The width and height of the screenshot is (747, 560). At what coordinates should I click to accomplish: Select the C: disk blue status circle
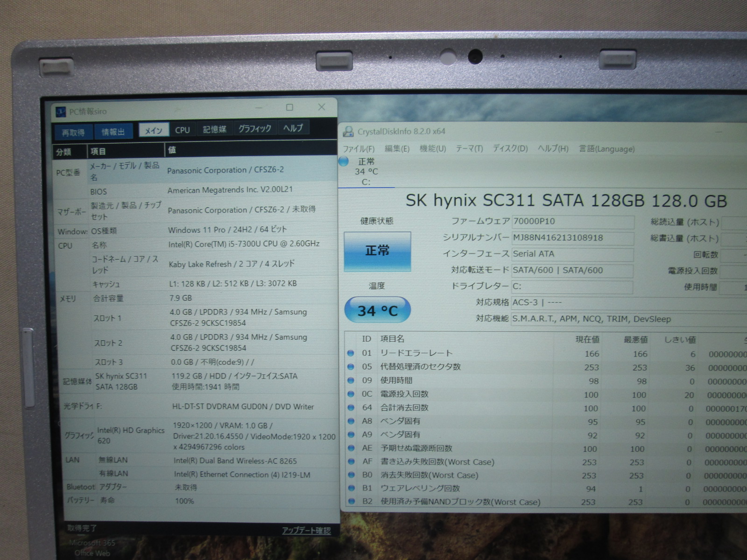point(344,161)
